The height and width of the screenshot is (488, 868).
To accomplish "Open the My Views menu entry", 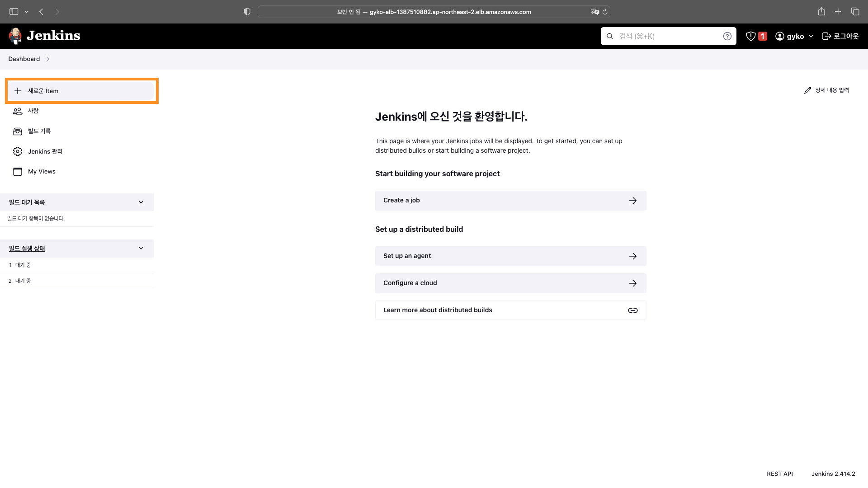I will tap(81, 172).
